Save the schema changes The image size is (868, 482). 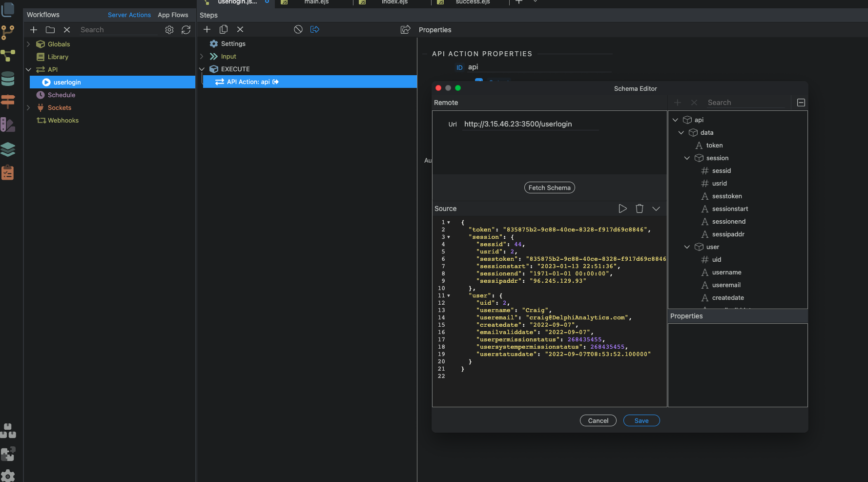(x=641, y=420)
